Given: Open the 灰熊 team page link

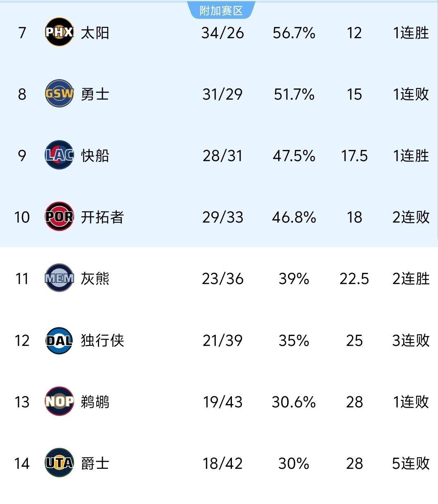Looking at the screenshot, I should (95, 279).
